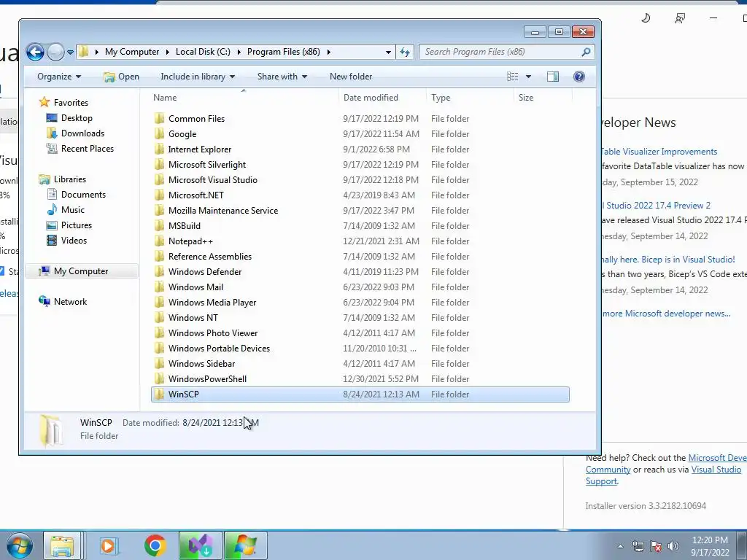Viewport: 747px width, 560px height.
Task: Click the volume speaker tray icon
Action: click(673, 546)
